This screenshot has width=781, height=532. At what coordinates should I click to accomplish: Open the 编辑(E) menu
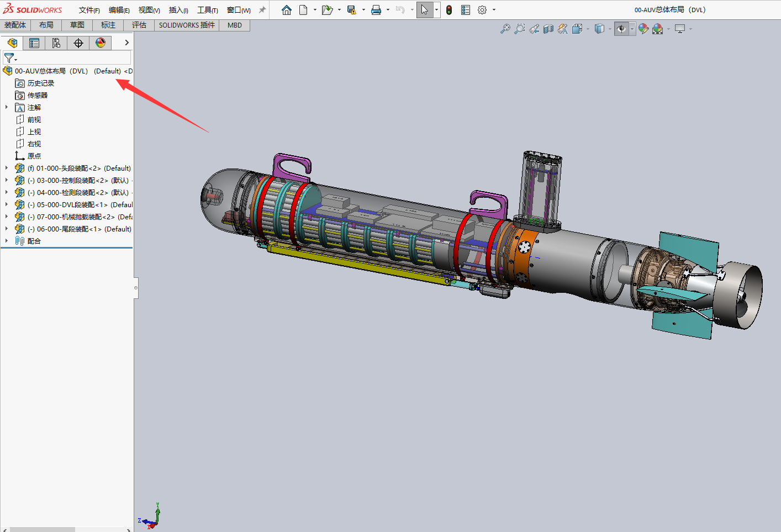[119, 10]
